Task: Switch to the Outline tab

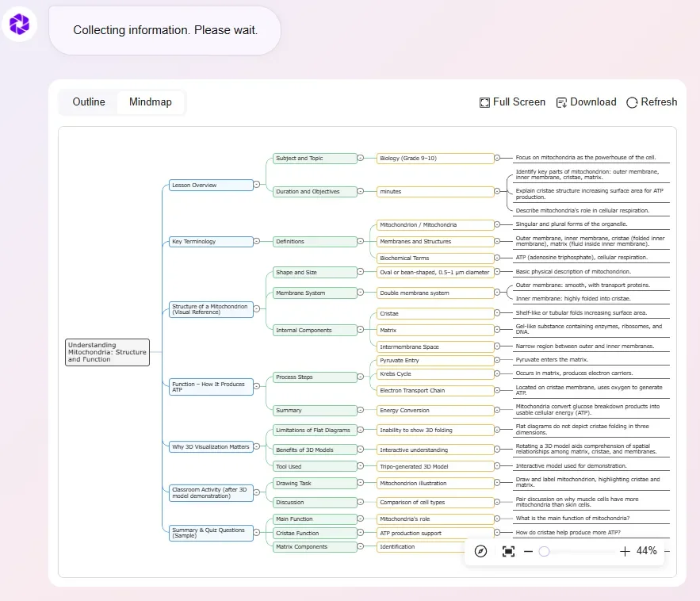Action: pyautogui.click(x=89, y=102)
